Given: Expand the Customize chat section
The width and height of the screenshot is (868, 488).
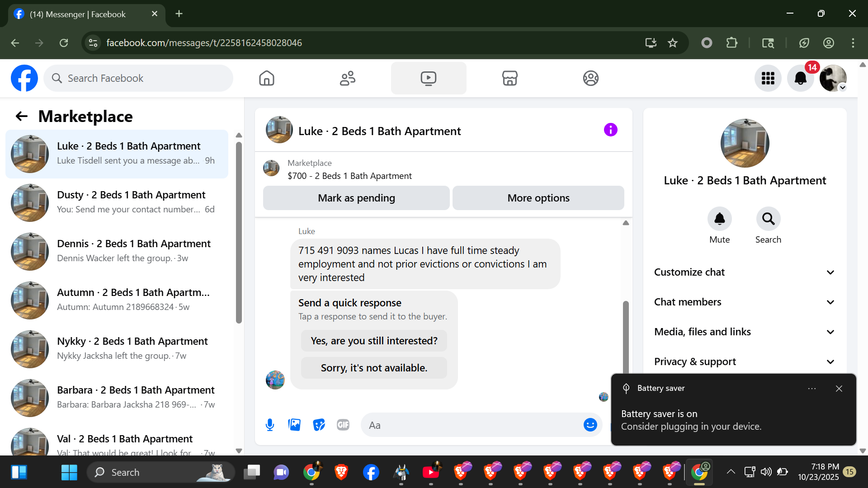Looking at the screenshot, I should coord(744,272).
